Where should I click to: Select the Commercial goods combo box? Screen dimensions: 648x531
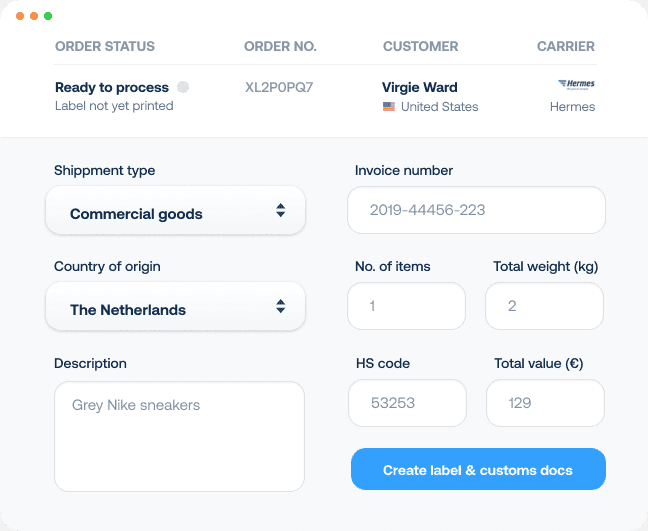(176, 211)
